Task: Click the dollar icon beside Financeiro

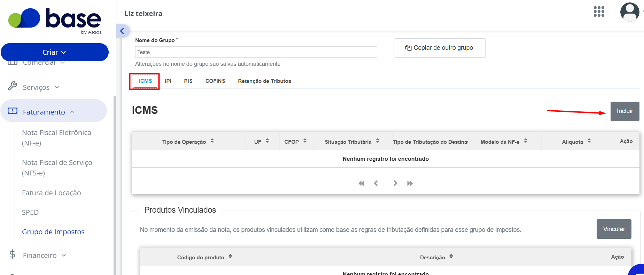Action: click(x=12, y=254)
